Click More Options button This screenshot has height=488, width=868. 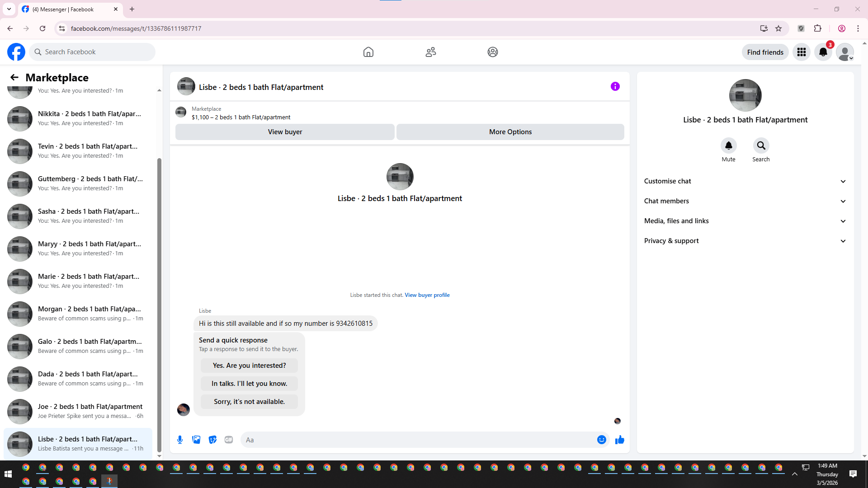pos(510,132)
